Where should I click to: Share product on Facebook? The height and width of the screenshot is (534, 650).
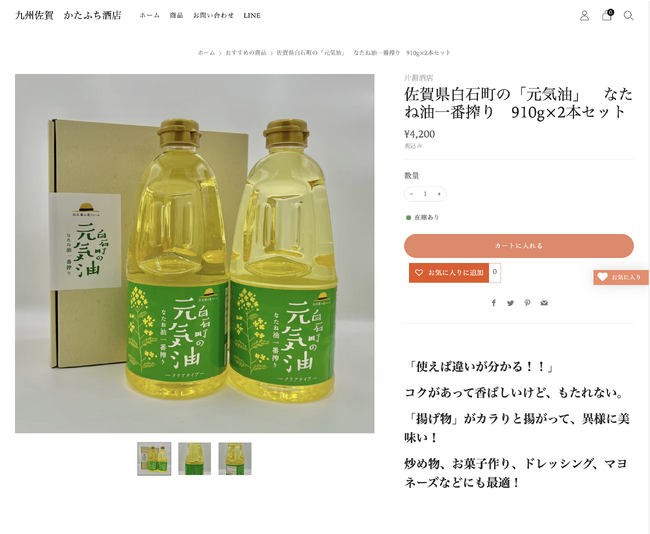494,303
